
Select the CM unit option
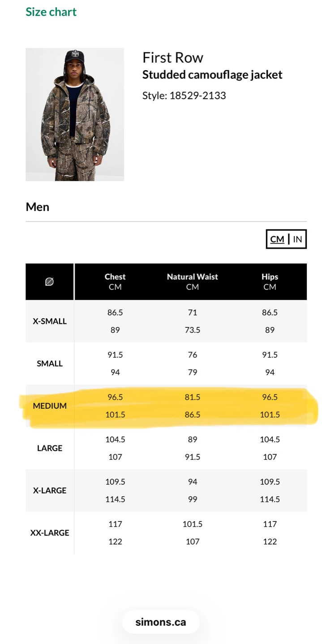point(277,239)
